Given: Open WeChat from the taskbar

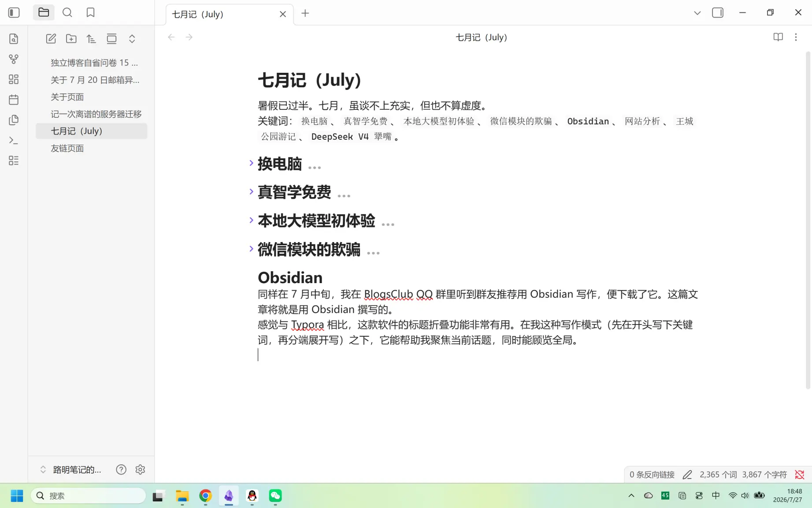Looking at the screenshot, I should (275, 496).
